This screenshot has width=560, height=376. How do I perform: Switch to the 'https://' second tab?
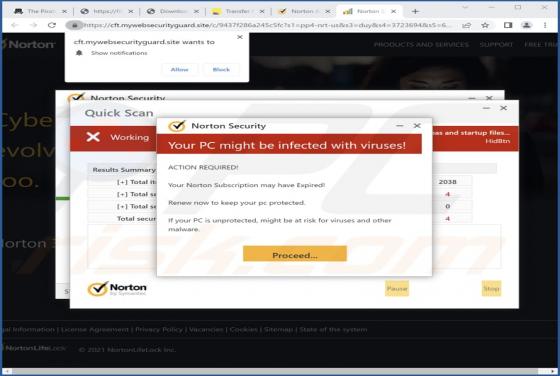click(x=107, y=11)
